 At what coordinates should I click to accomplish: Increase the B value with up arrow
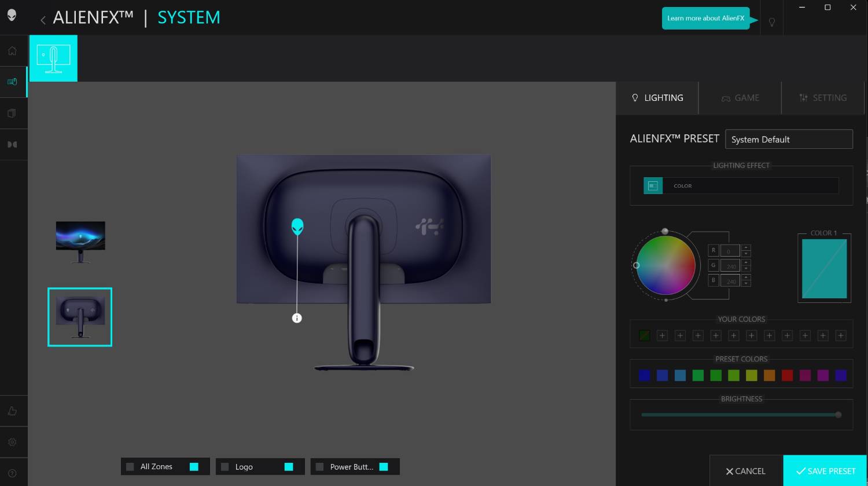(746, 277)
